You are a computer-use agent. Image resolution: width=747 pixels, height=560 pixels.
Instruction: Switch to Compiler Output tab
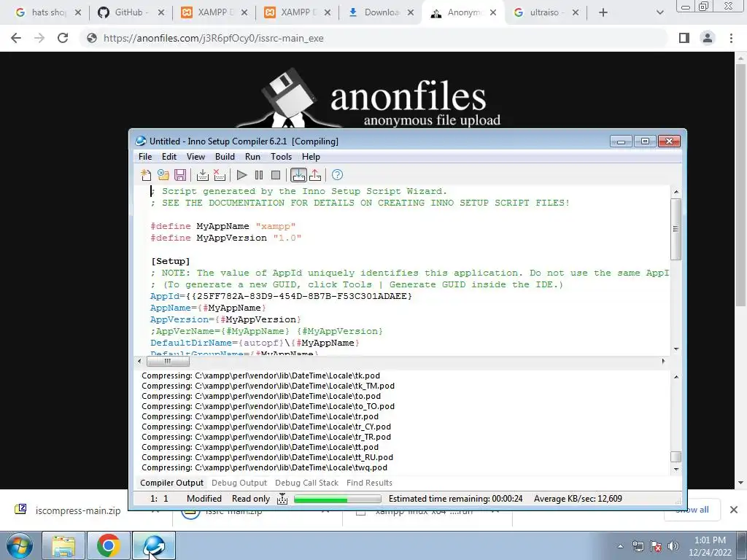tap(171, 483)
